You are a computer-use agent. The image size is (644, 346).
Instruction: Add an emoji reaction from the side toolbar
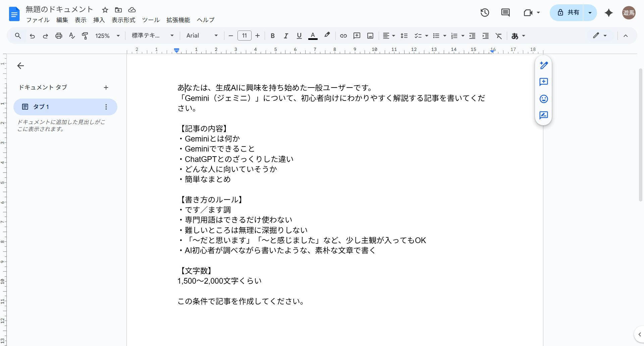(x=543, y=99)
